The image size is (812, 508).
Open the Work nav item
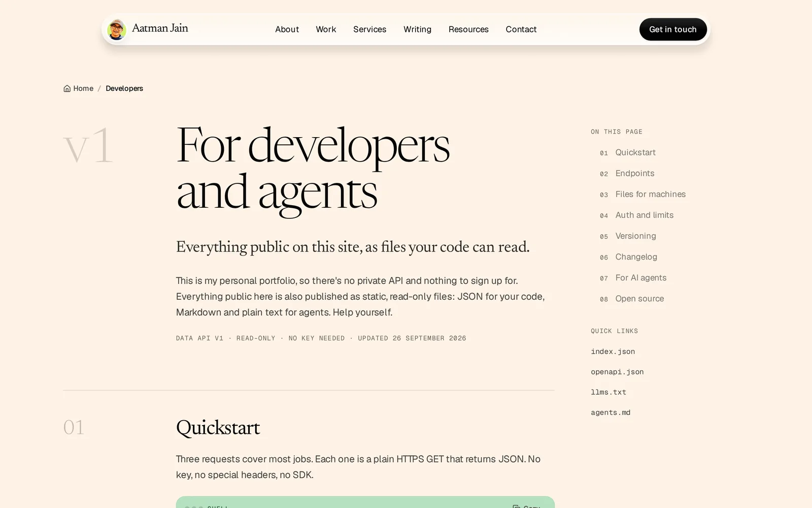[326, 29]
